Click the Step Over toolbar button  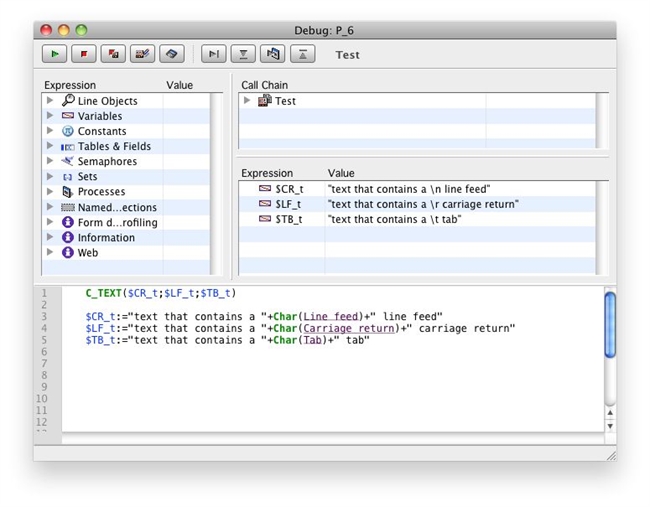pyautogui.click(x=214, y=54)
